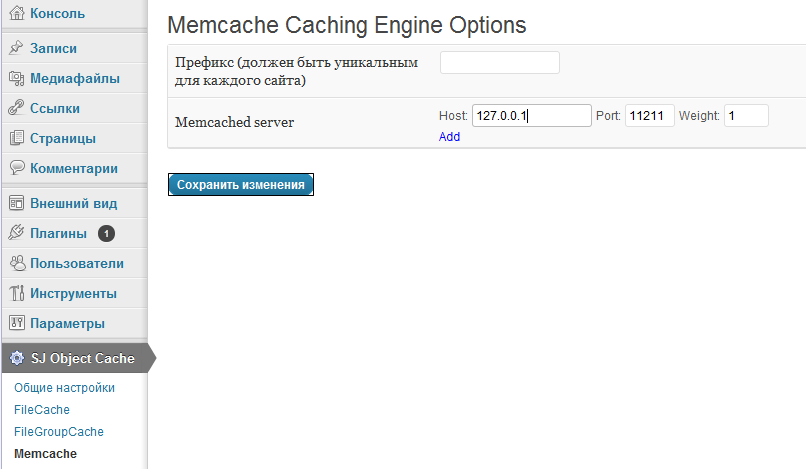Image resolution: width=806 pixels, height=469 pixels.
Task: Click the Комментарии speech bubble icon
Action: pos(16,168)
